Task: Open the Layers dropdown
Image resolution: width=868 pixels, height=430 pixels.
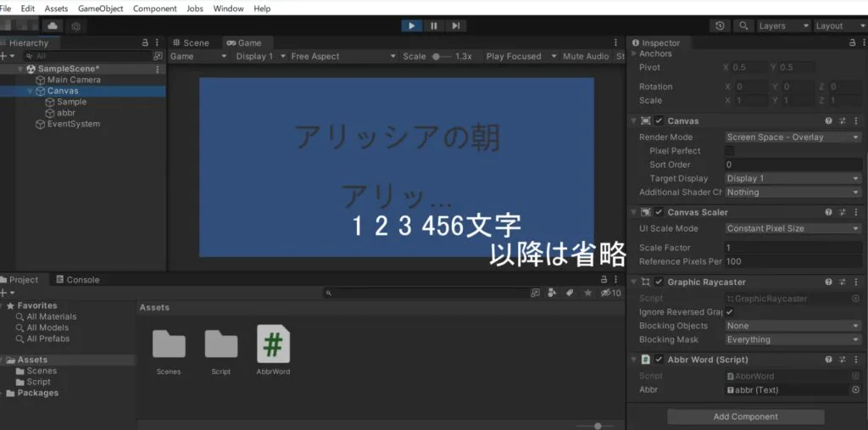Action: click(782, 25)
